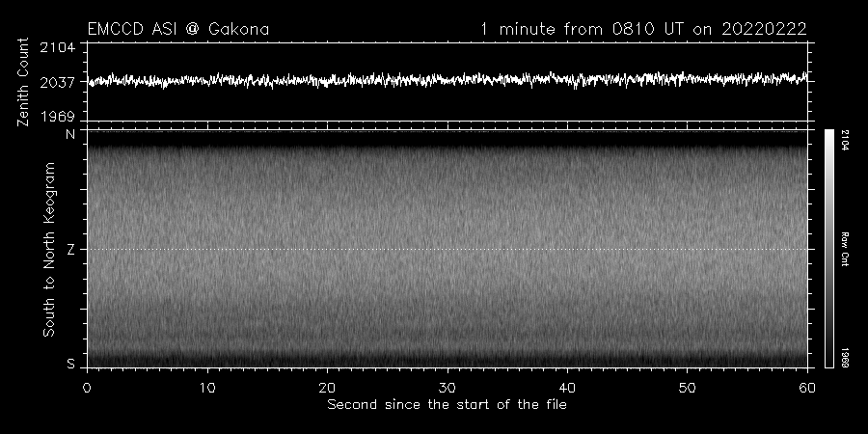Click the '10' tick on the time axis
The height and width of the screenshot is (434, 868).
(x=207, y=388)
